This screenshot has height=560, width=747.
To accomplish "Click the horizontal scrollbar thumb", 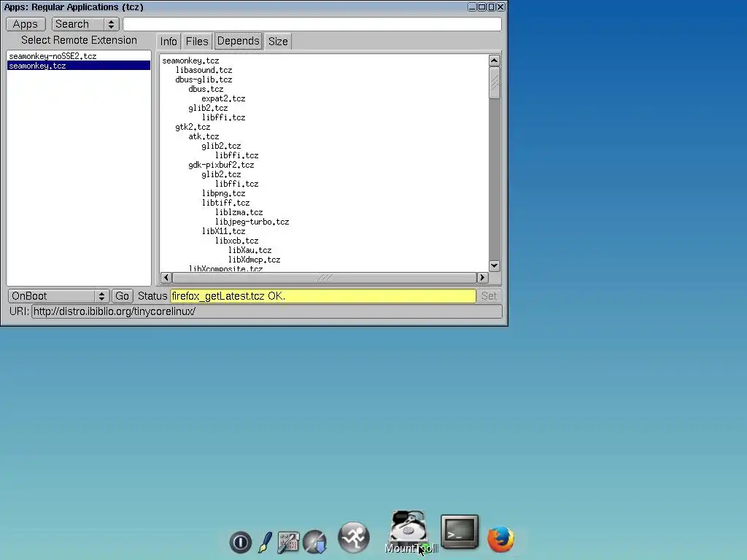I will click(x=324, y=277).
